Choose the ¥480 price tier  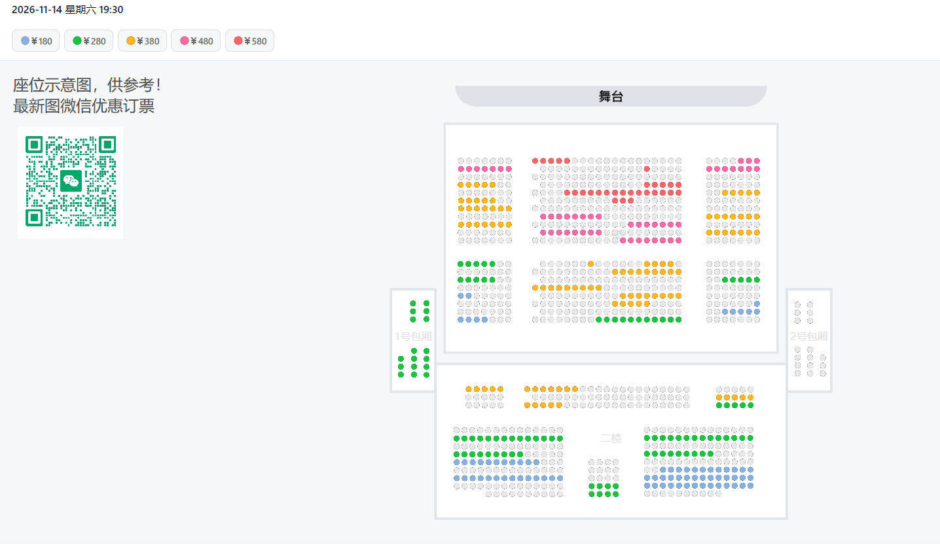(x=196, y=41)
